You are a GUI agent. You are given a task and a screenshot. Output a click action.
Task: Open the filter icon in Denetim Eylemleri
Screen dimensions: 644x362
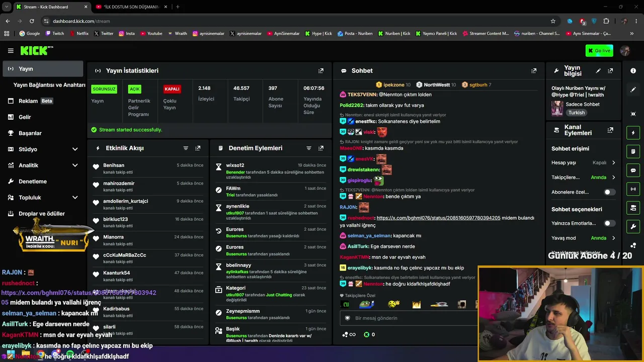point(309,148)
